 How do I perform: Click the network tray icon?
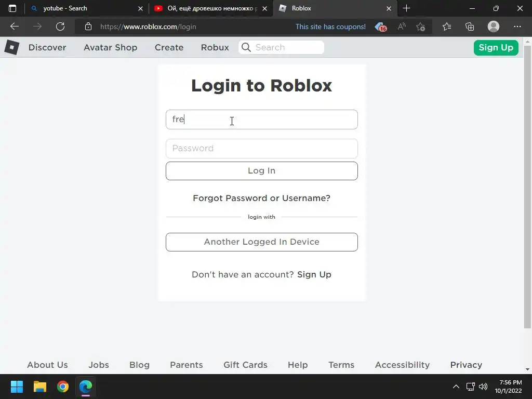[x=471, y=387]
